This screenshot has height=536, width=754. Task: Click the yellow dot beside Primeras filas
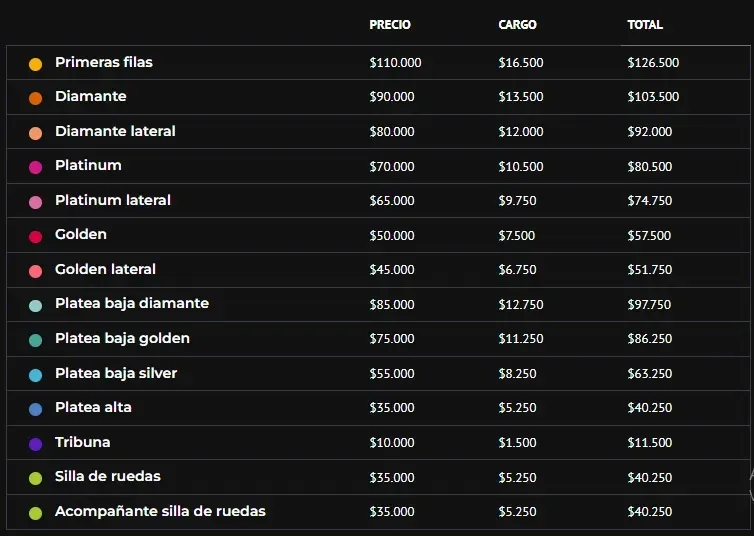[36, 64]
